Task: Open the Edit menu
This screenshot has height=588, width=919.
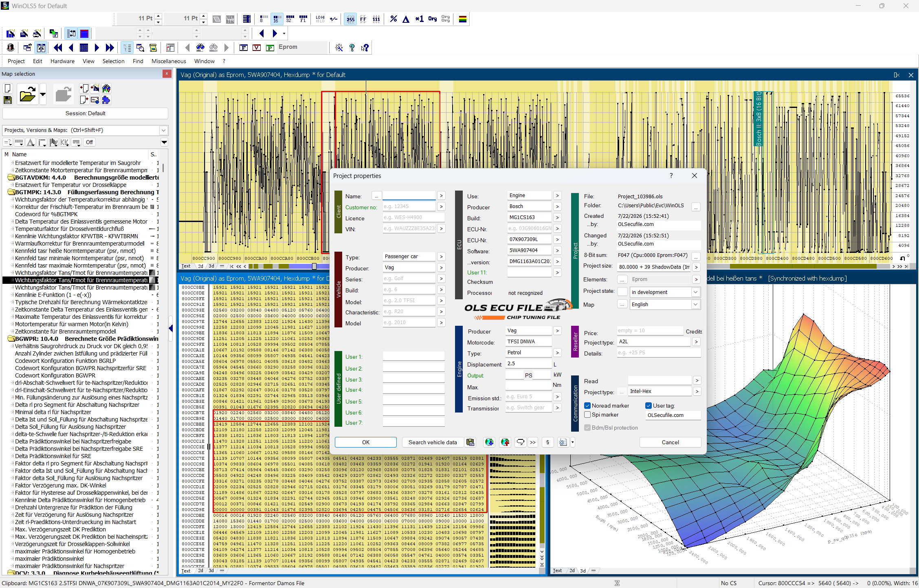Action: click(37, 61)
